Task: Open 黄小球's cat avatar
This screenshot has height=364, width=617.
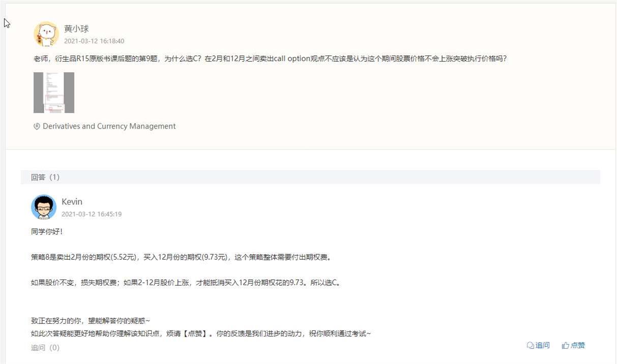Action: pyautogui.click(x=46, y=35)
